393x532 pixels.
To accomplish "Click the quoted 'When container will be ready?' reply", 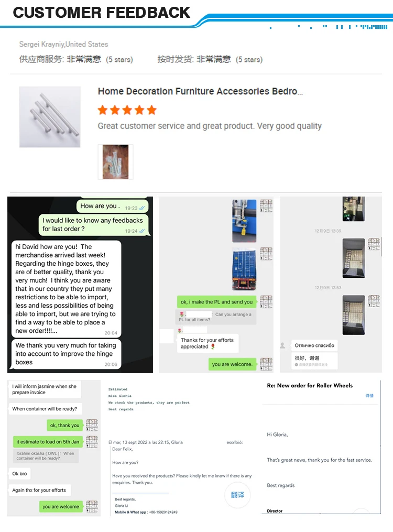I will tap(46, 455).
